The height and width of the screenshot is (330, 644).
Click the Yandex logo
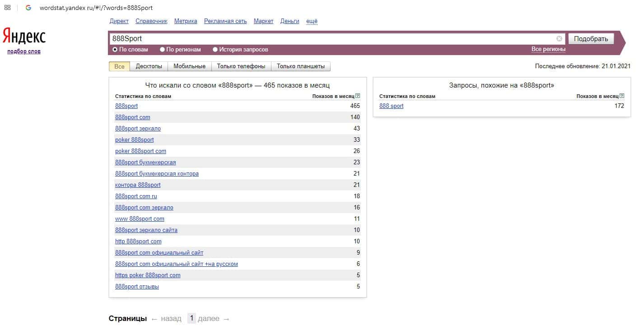pyautogui.click(x=24, y=37)
